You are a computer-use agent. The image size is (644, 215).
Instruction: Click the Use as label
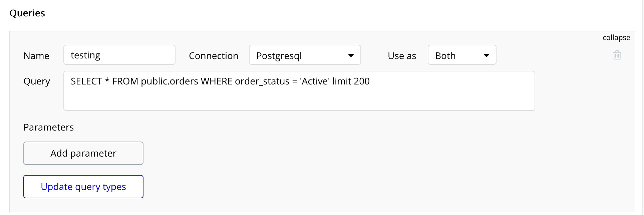pos(402,56)
